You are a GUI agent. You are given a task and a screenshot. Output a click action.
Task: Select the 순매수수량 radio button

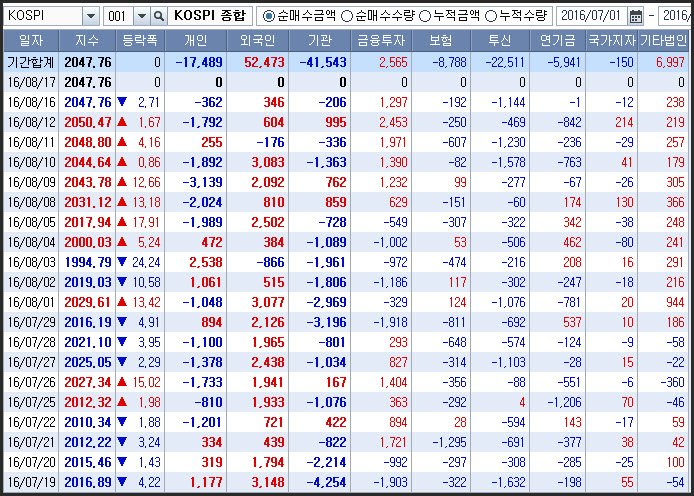coord(347,16)
